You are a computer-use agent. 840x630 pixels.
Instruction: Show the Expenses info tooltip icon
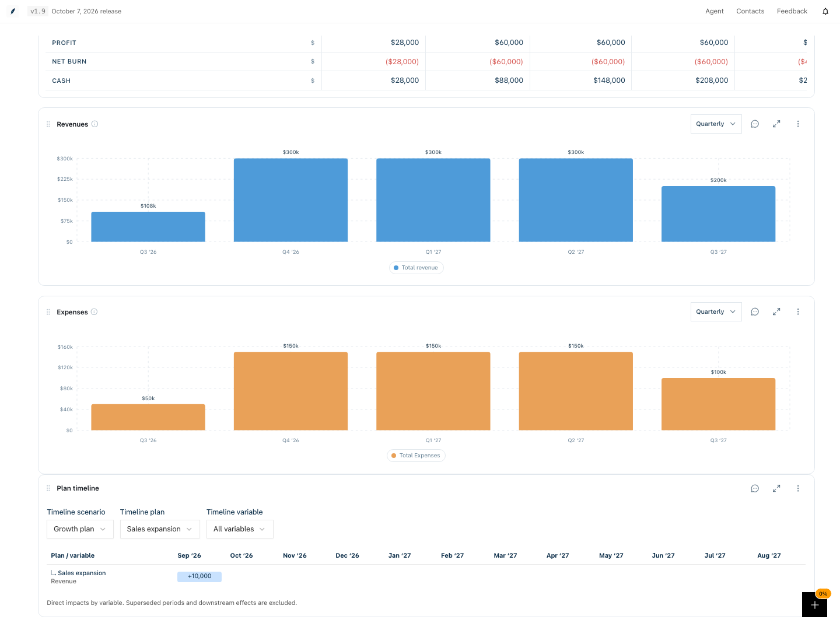tap(94, 312)
